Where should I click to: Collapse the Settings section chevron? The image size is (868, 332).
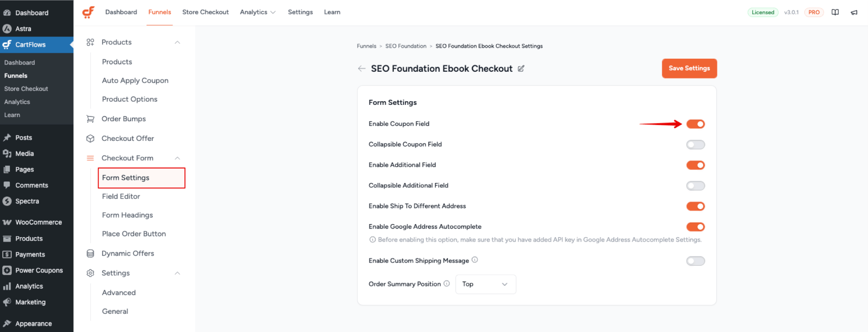[x=177, y=273]
